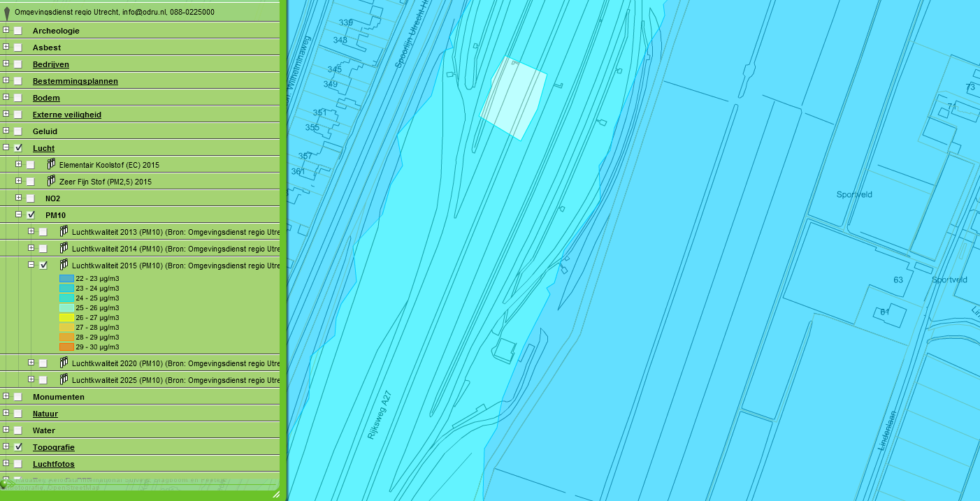980x501 pixels.
Task: Collapse the PM10 subgroup
Action: 18,215
